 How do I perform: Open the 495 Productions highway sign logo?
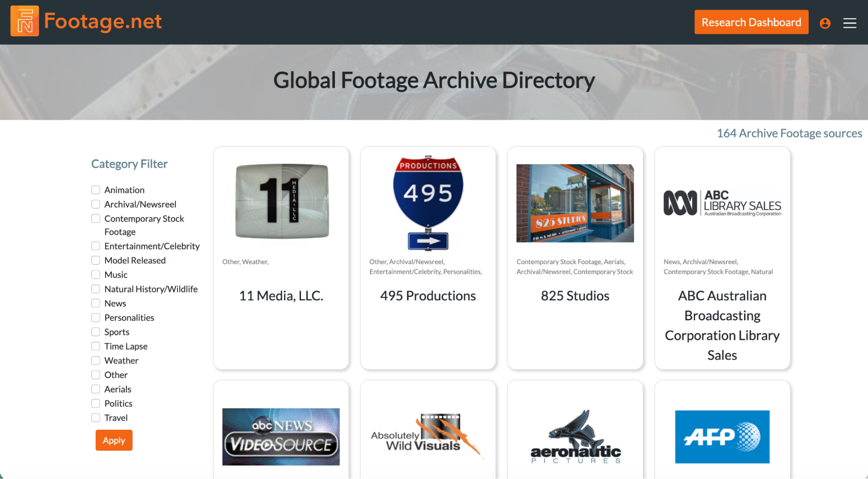click(x=428, y=203)
